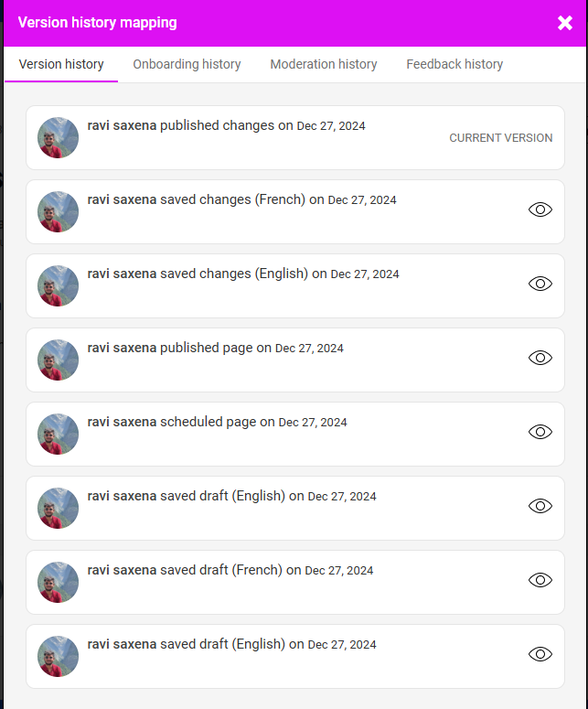Viewport: 588px width, 709px height.
Task: Click avatar on the published page entry
Action: (58, 360)
